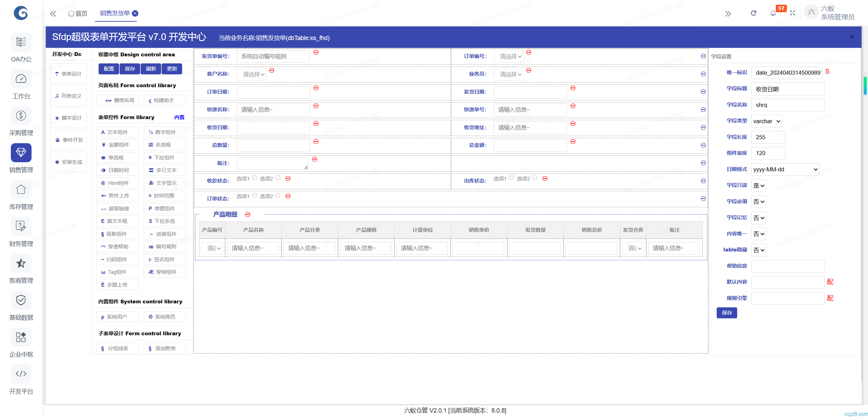Open the 脚本设计 menu item
Viewport: 868px width, 417px height.
(68, 118)
